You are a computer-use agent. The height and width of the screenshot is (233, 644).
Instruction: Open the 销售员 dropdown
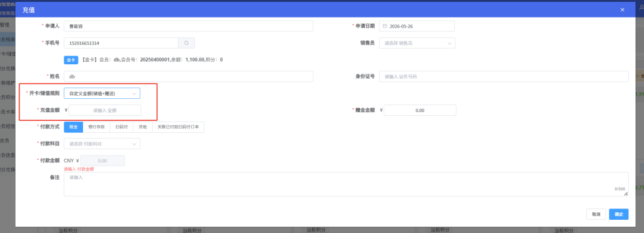(418, 43)
